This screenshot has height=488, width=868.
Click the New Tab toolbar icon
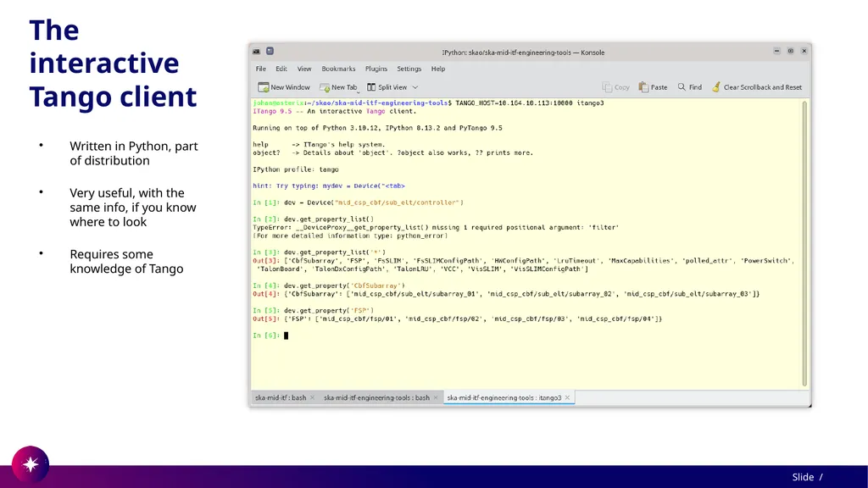click(325, 87)
